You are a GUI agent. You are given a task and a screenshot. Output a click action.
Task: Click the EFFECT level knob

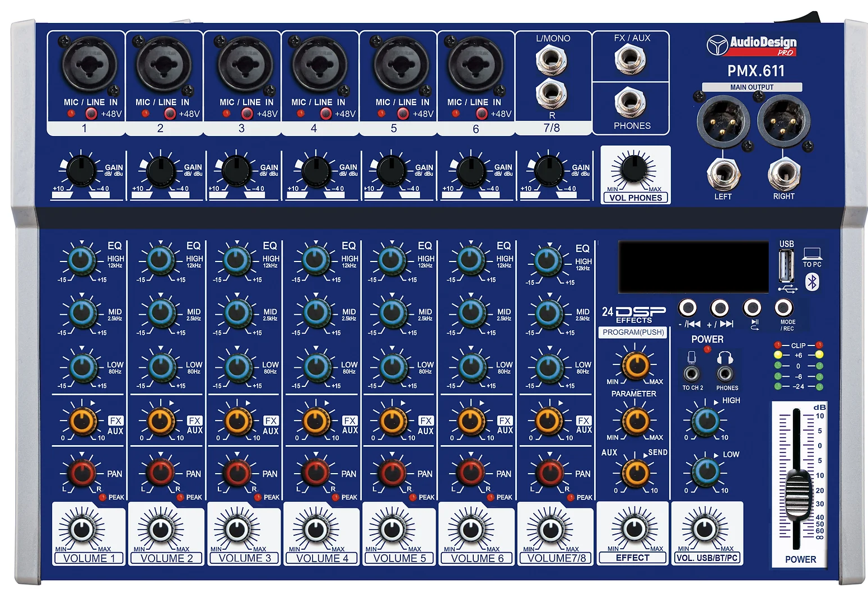pos(634,528)
